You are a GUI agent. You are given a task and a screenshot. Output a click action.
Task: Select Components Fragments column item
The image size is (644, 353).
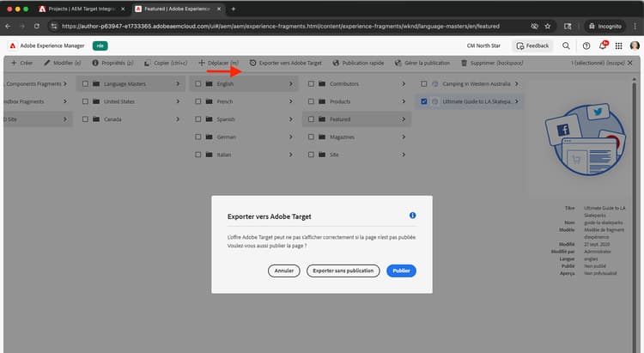pos(36,84)
